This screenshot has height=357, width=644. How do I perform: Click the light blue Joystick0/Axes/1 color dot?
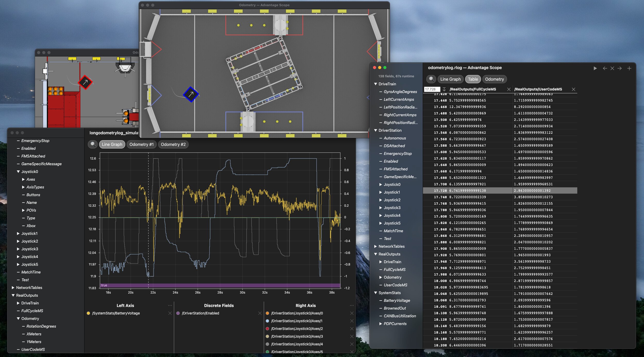coord(267,321)
